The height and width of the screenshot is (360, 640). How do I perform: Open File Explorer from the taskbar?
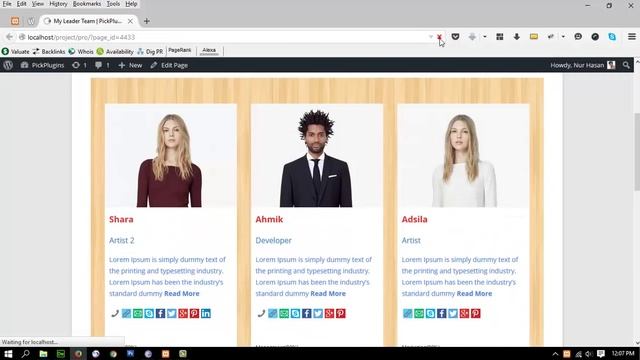click(43, 353)
